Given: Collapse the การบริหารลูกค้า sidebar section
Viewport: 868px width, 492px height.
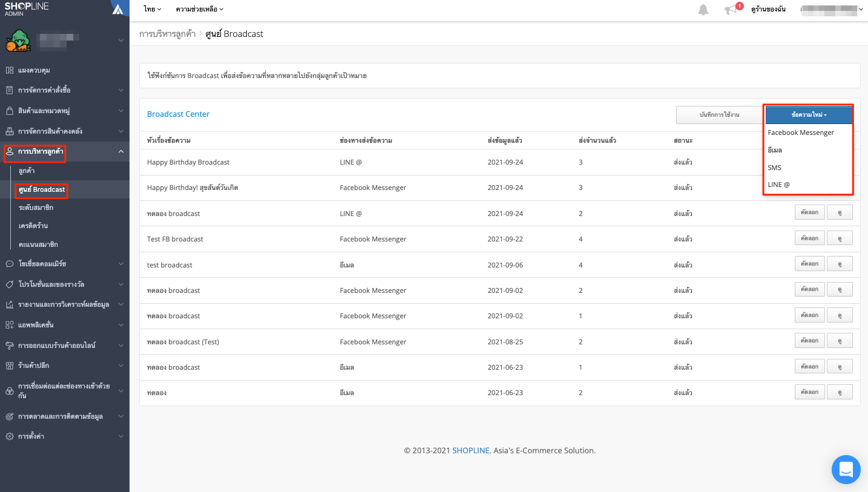Looking at the screenshot, I should coord(64,151).
